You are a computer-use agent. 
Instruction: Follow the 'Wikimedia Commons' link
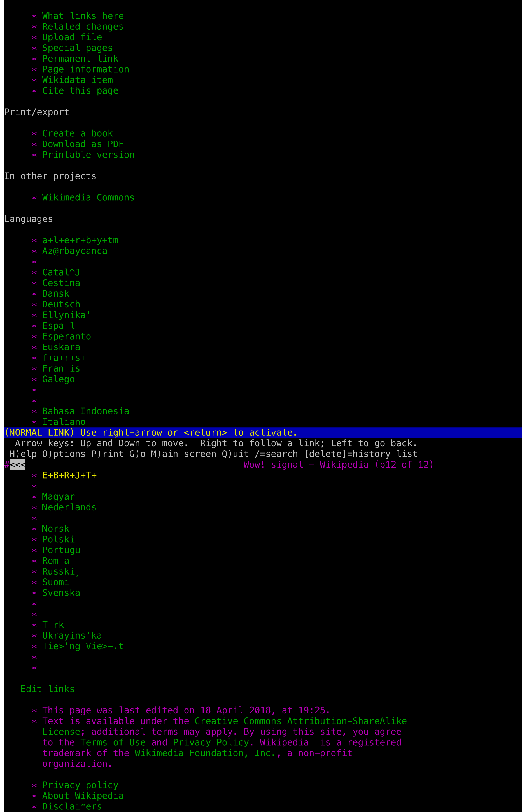pyautogui.click(x=88, y=198)
